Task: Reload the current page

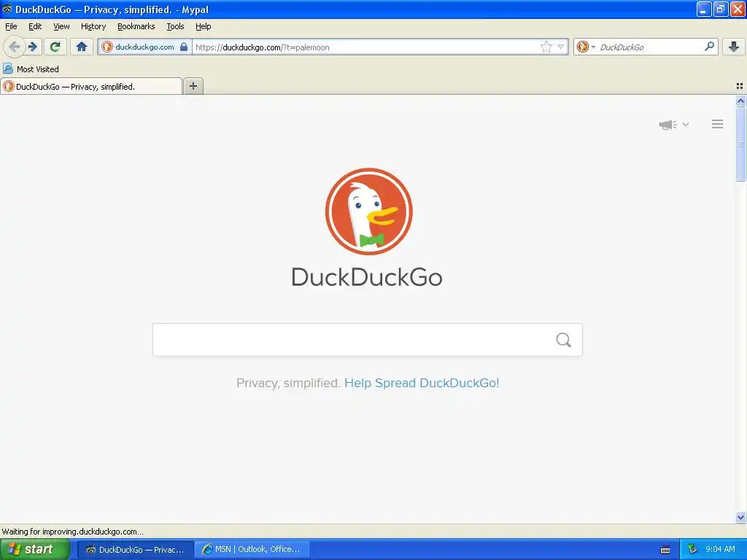Action: tap(55, 47)
